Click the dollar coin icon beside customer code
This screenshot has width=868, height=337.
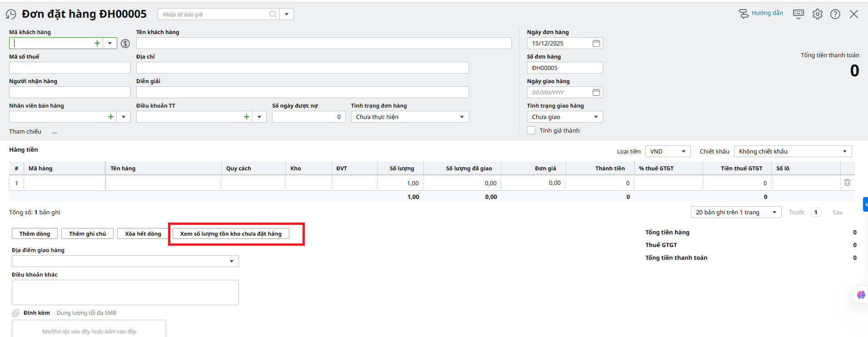point(125,44)
